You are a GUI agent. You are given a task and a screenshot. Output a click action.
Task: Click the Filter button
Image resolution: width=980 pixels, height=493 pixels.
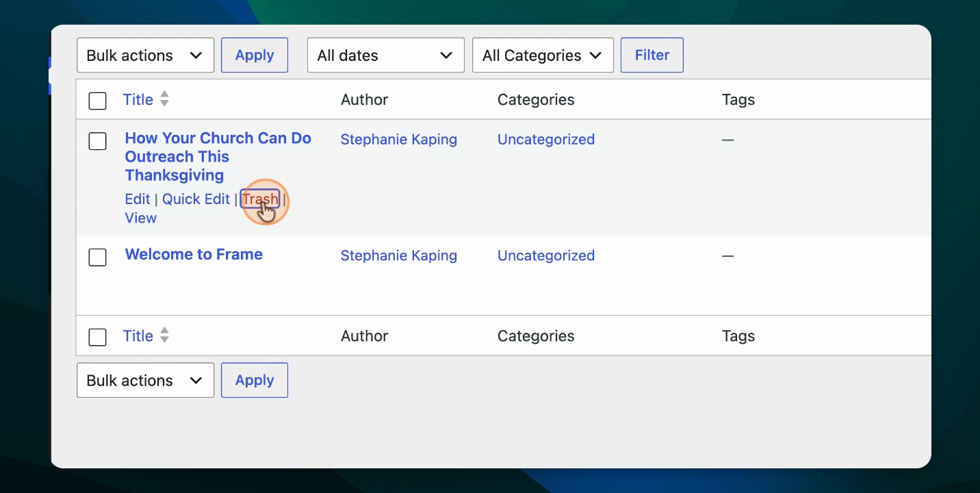(652, 55)
